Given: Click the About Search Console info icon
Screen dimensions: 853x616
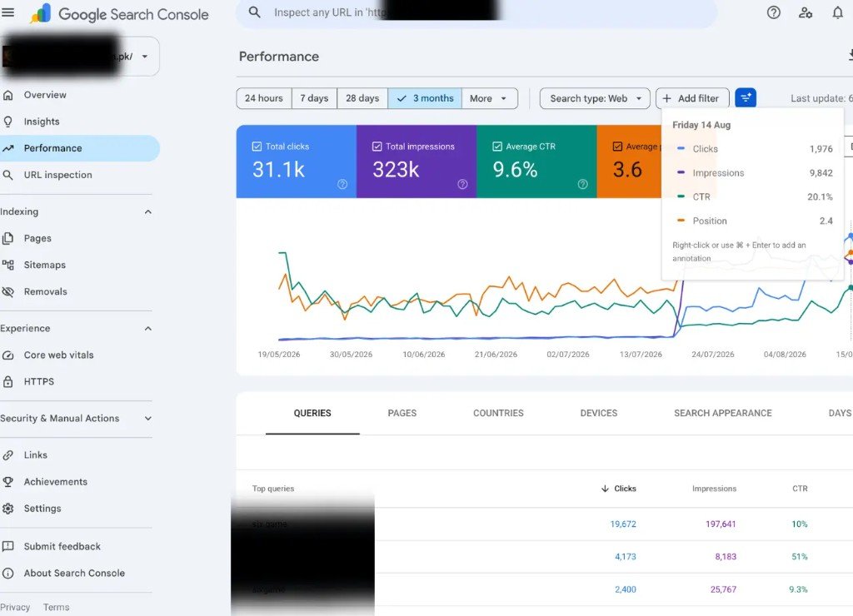Looking at the screenshot, I should click(8, 573).
